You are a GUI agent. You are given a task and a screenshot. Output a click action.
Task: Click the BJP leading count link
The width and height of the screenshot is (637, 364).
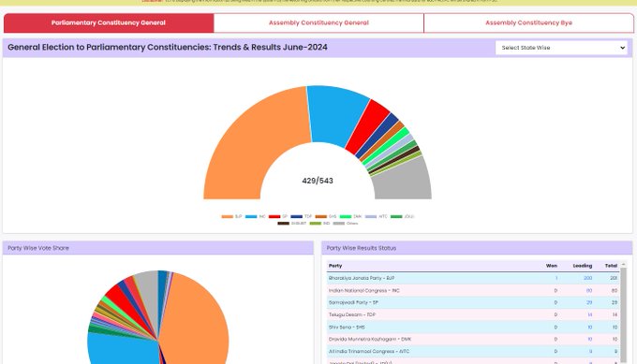click(587, 278)
